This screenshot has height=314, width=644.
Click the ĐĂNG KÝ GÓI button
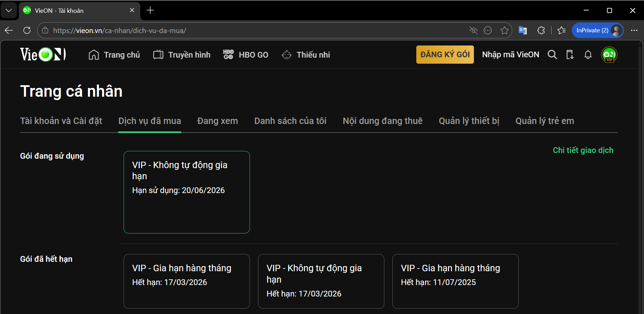pyautogui.click(x=445, y=55)
